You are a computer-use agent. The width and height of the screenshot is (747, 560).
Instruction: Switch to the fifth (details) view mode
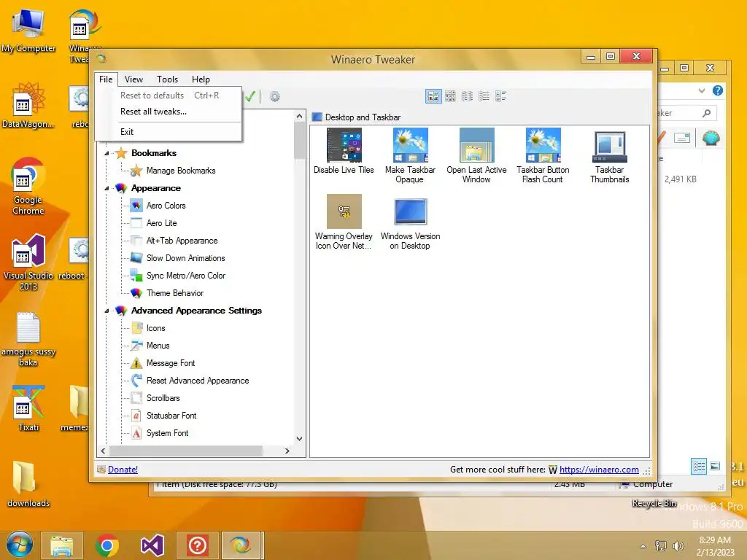pos(500,97)
